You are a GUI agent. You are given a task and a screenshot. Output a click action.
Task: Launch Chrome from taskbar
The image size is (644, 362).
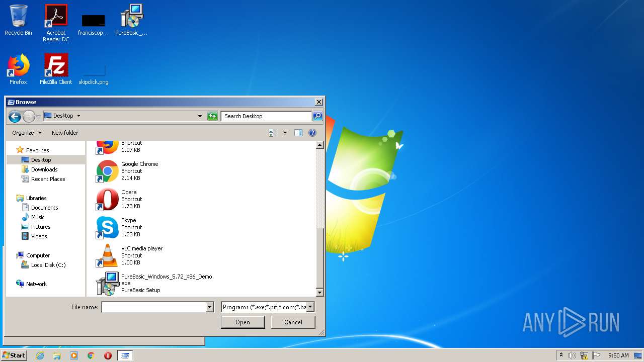(x=91, y=355)
